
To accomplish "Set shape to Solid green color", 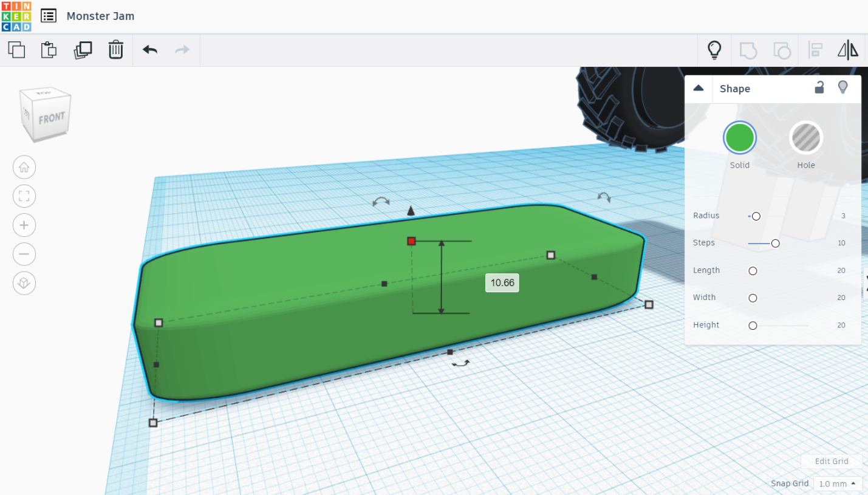I will tap(740, 138).
